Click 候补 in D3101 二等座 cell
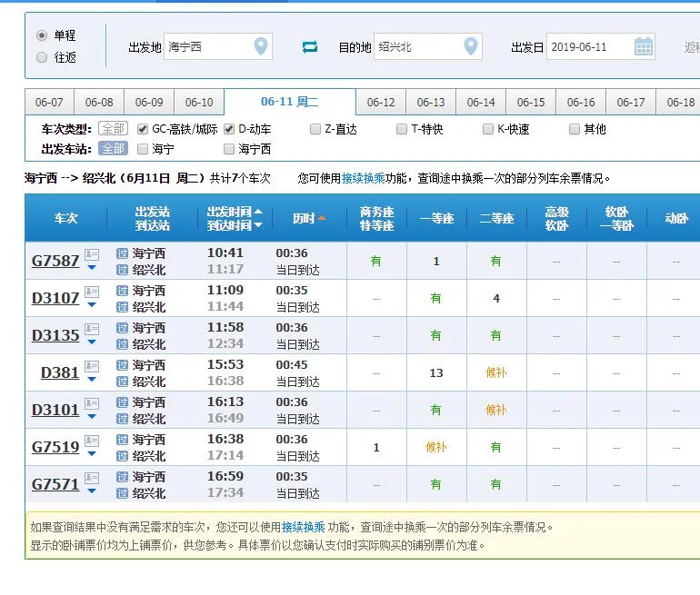 [496, 410]
